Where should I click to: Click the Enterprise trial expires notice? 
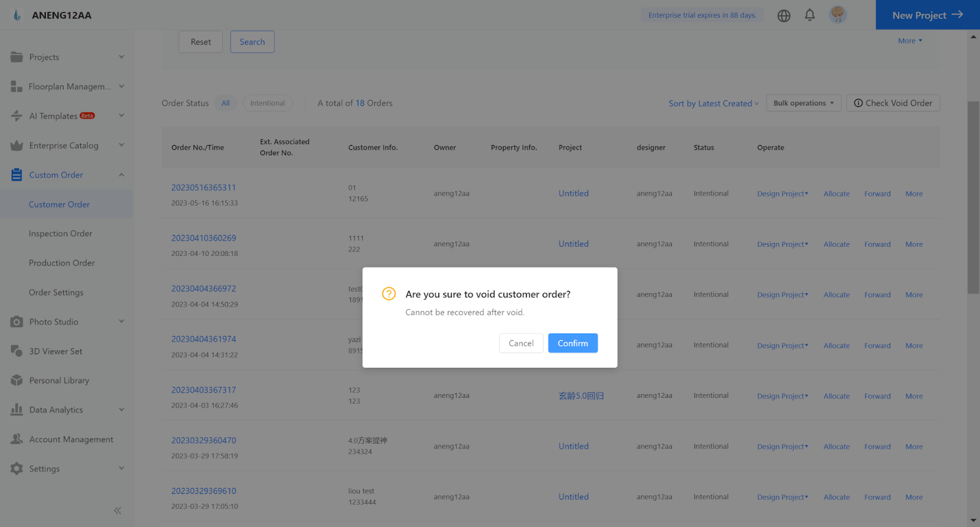[703, 15]
